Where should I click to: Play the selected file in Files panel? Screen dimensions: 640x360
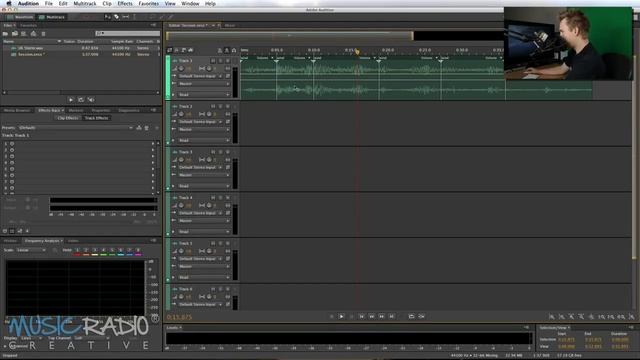pyautogui.click(x=71, y=100)
